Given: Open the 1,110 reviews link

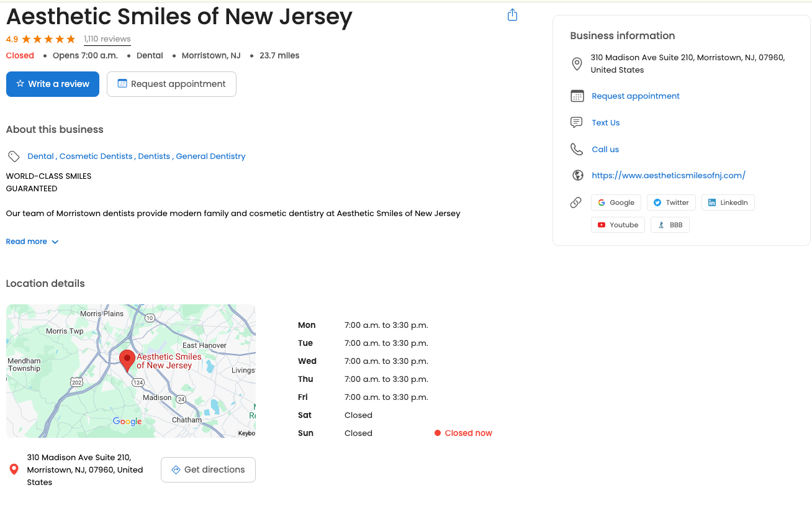Looking at the screenshot, I should click(107, 39).
